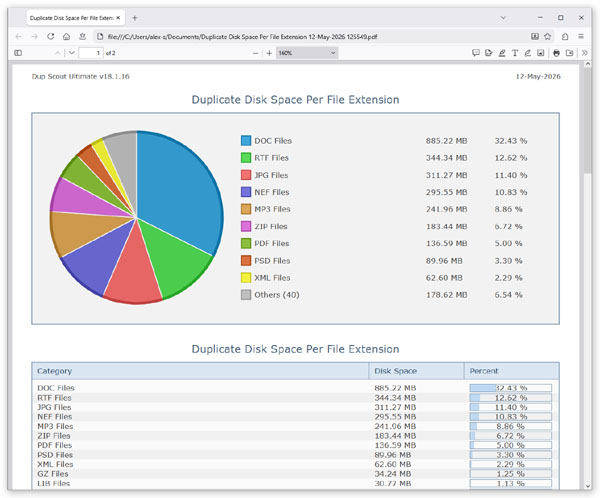Open the comment annotation tool

click(x=476, y=53)
